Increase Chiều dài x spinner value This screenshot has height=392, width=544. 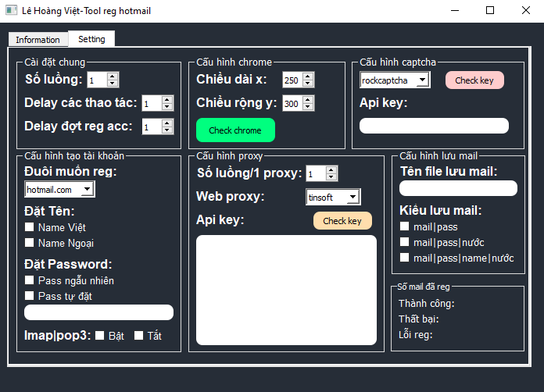pyautogui.click(x=307, y=77)
